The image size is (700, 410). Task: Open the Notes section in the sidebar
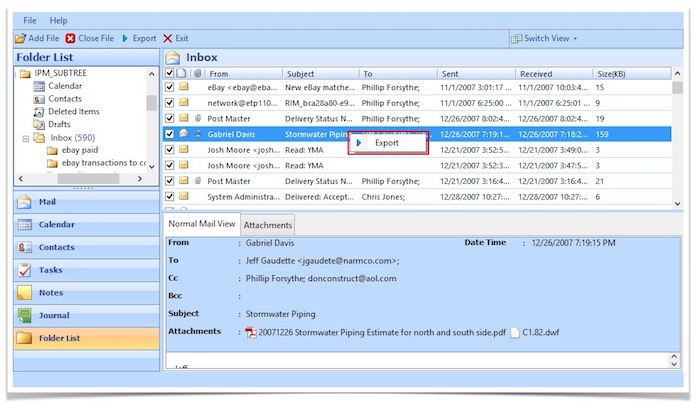click(x=49, y=292)
